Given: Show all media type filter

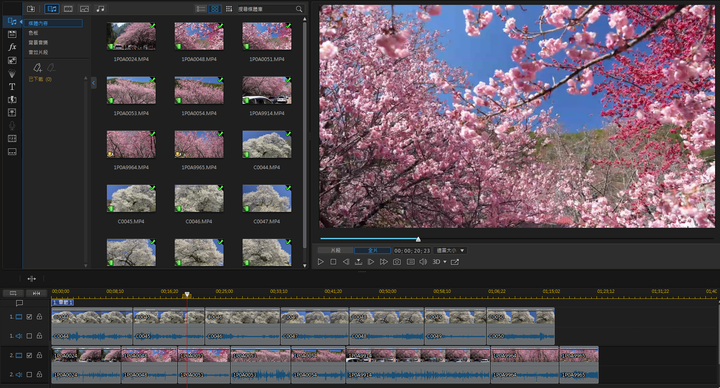Looking at the screenshot, I should point(52,9).
